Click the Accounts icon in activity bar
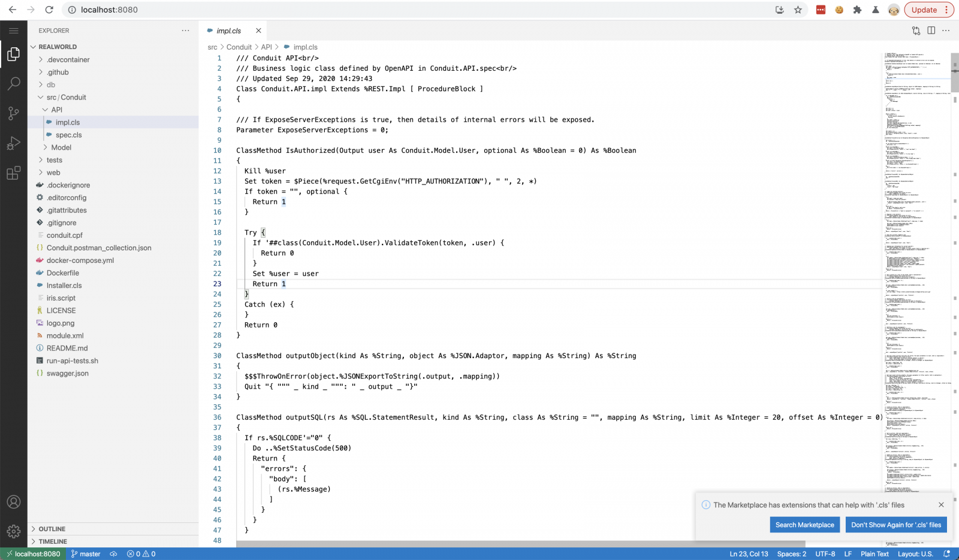 point(13,502)
